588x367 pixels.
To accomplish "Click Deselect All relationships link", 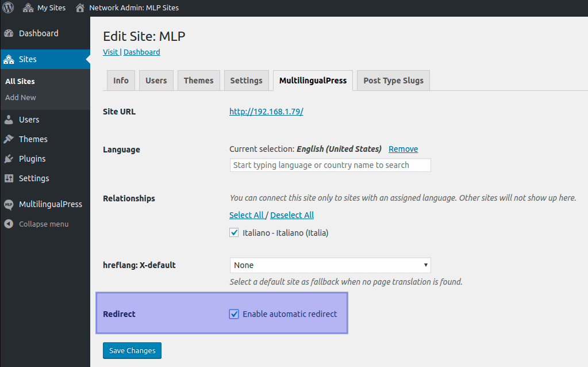I will coord(292,215).
